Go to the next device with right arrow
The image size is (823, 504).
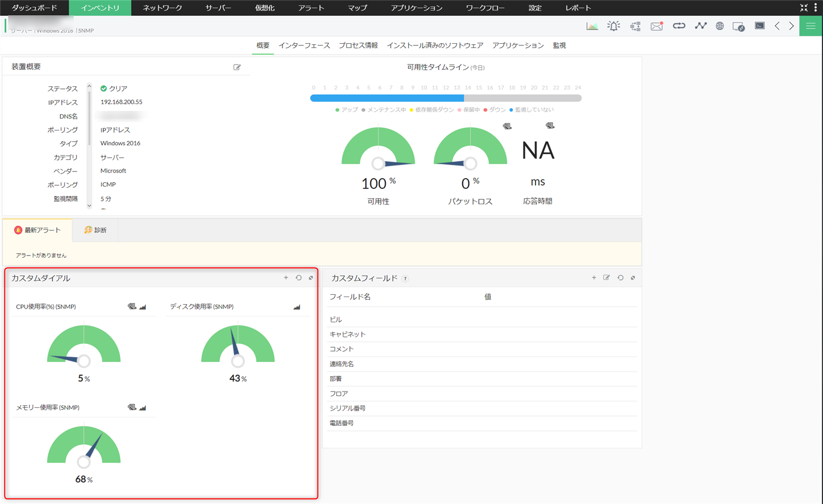tap(791, 26)
